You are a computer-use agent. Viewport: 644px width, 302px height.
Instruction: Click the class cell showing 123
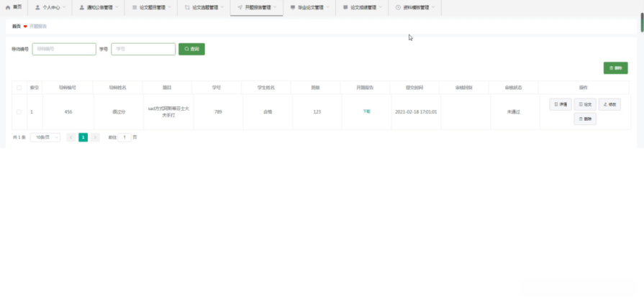[317, 111]
